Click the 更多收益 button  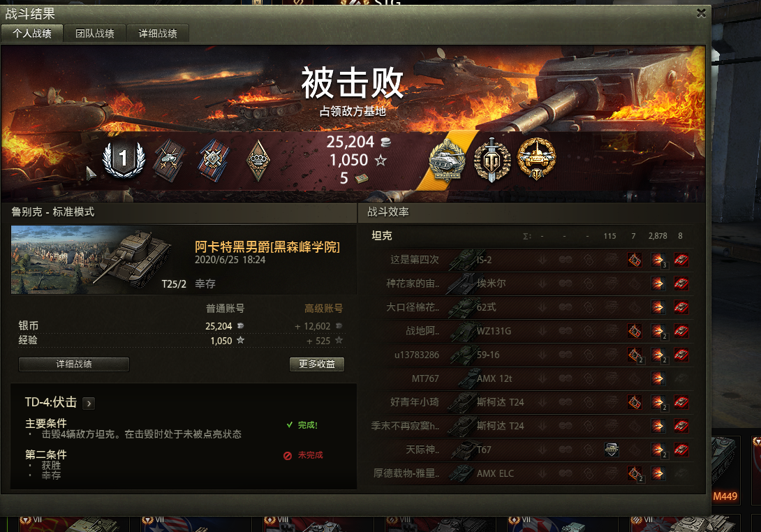[x=317, y=364]
